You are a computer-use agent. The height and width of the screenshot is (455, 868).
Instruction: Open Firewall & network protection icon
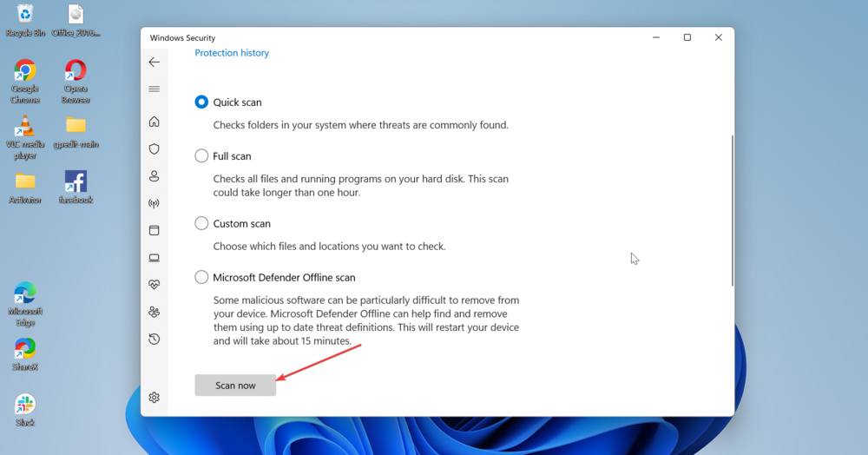pos(155,203)
